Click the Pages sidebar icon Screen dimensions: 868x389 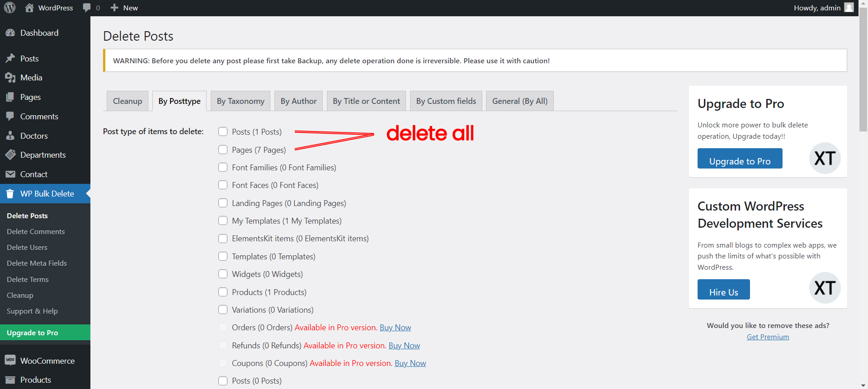[10, 97]
